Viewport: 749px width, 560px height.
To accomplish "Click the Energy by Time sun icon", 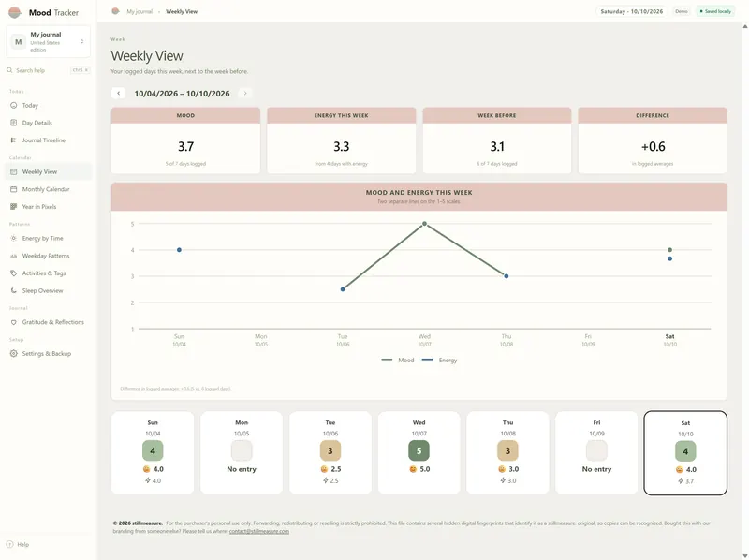I will (13, 238).
